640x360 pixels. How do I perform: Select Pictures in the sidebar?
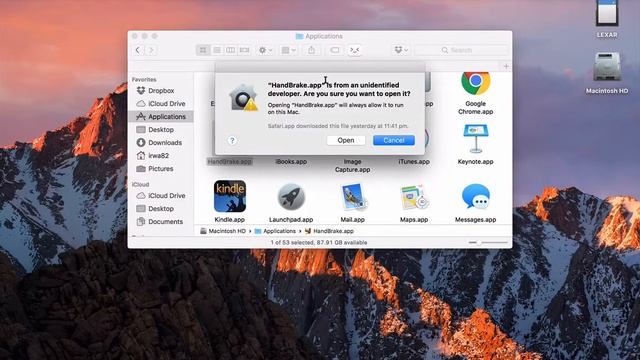tap(161, 169)
